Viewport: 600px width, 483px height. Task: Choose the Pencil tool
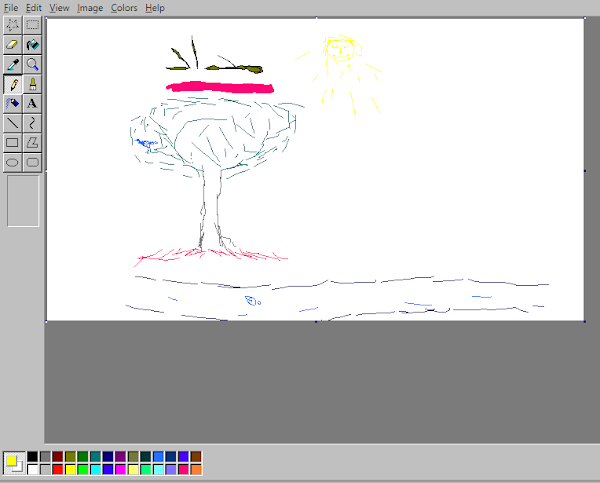coord(12,84)
